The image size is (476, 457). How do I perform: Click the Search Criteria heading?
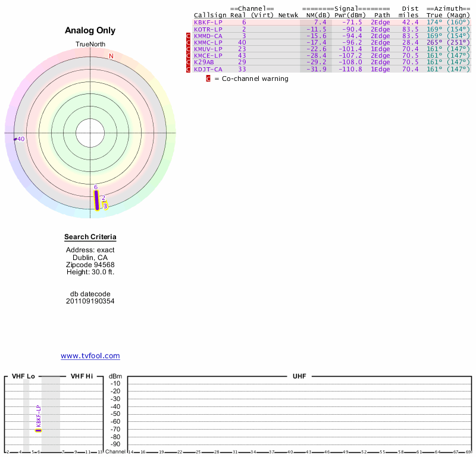(x=90, y=237)
